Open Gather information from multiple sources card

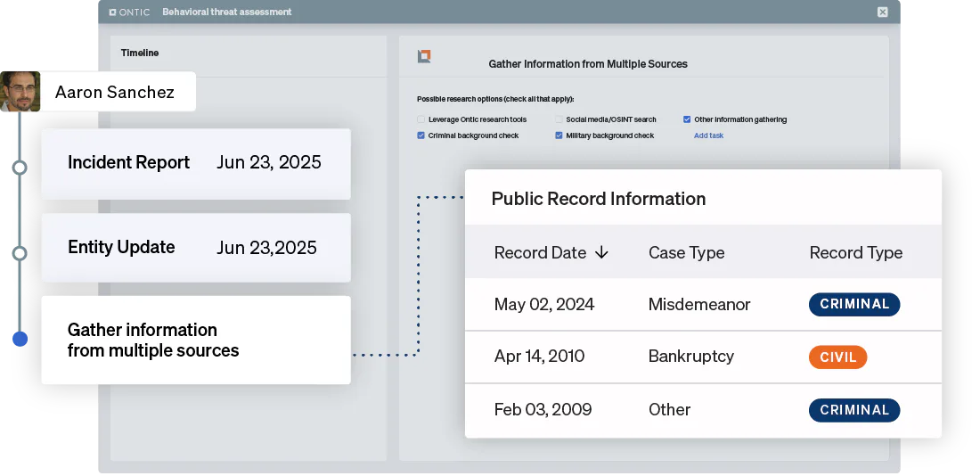pos(196,340)
